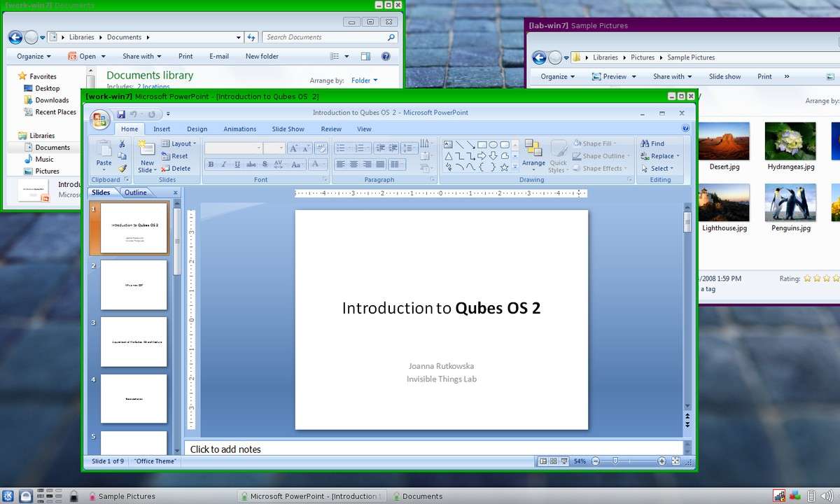Open the font name combo box
Viewport: 840px width, 504px height.
pyautogui.click(x=234, y=148)
